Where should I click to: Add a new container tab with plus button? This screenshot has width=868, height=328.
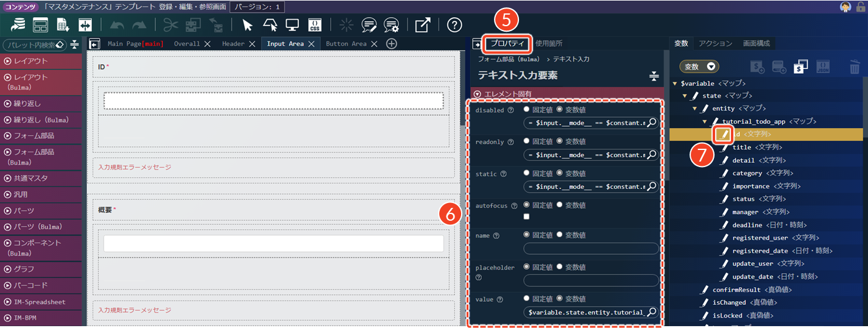(392, 44)
